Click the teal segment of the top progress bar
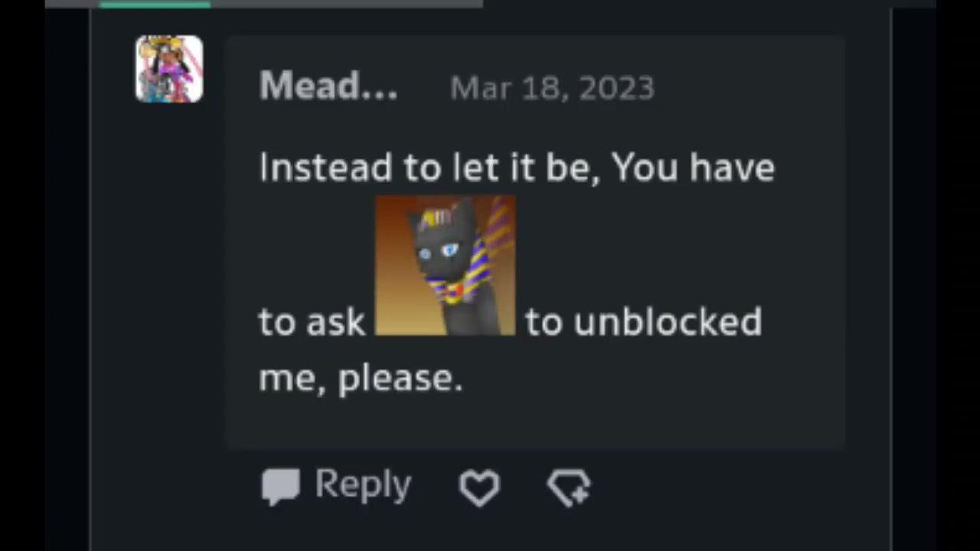Viewport: 980px width, 551px height. [155, 4]
